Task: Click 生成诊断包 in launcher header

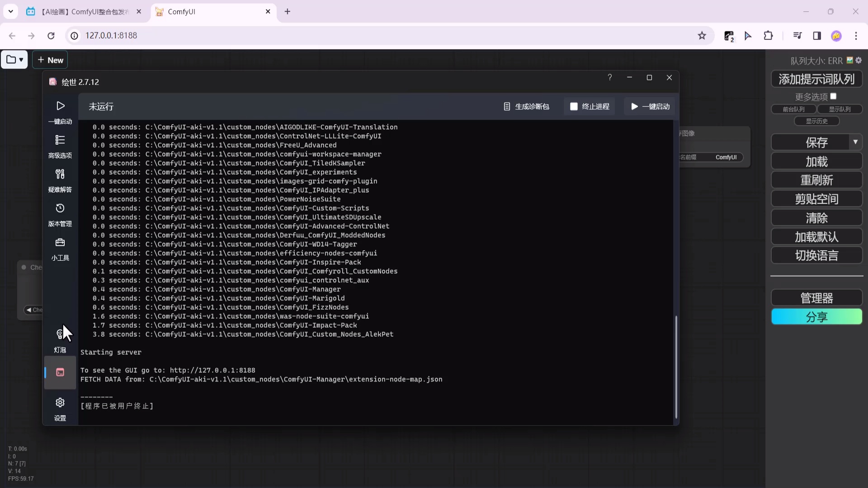Action: pos(526,107)
